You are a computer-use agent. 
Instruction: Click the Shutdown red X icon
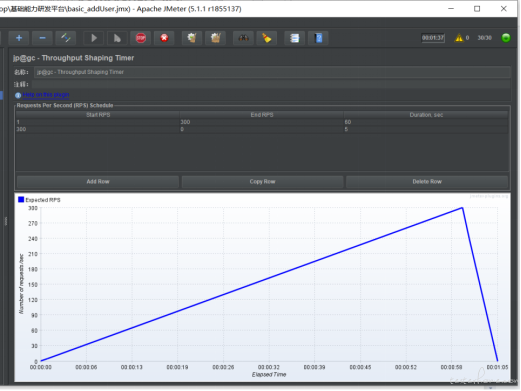(x=164, y=38)
